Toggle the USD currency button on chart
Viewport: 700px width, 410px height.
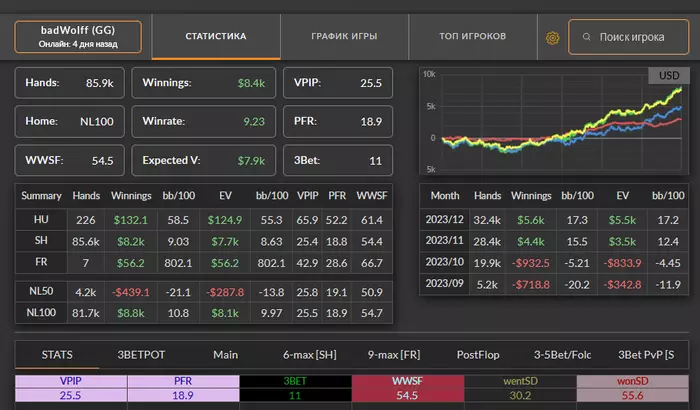[669, 75]
